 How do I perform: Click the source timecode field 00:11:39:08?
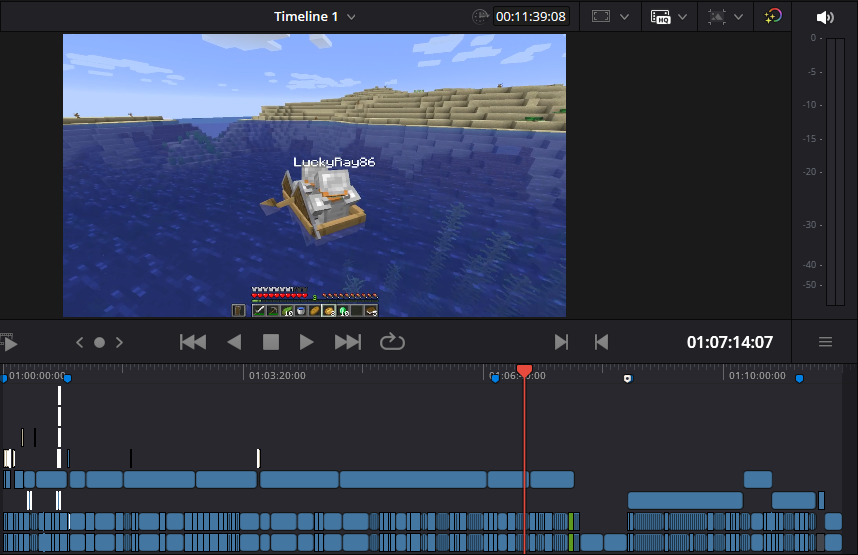530,16
